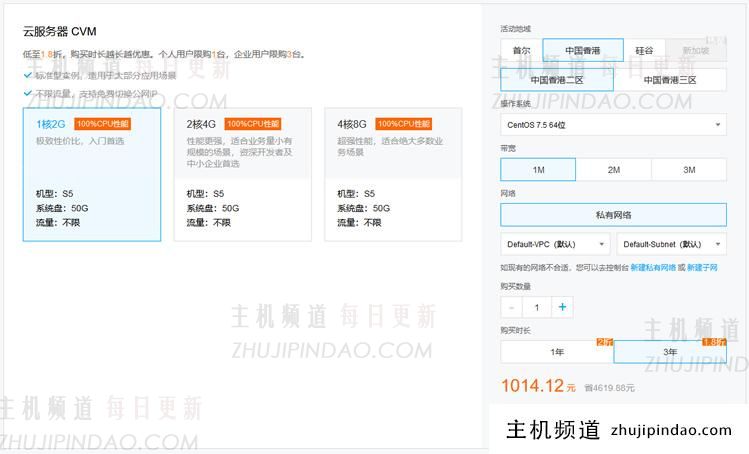Expand the Default-VPC network dropdown
749x454 pixels.
[x=555, y=244]
